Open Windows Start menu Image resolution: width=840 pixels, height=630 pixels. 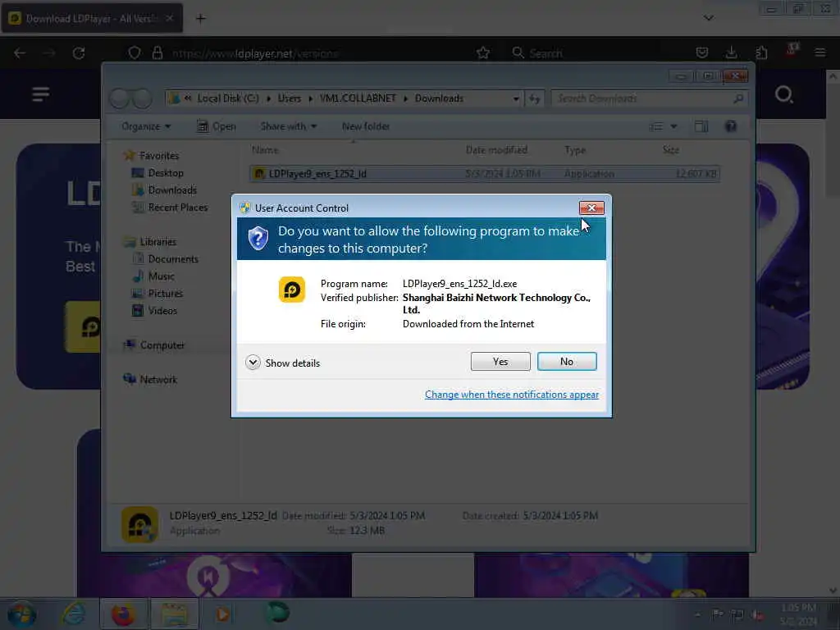[x=22, y=614]
